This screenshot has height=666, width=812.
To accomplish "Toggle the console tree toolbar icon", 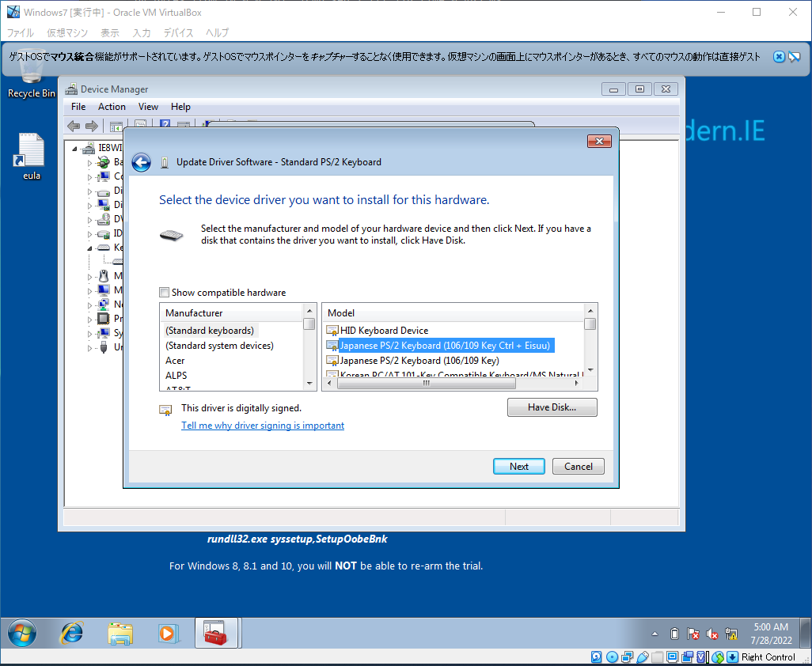I will click(116, 126).
